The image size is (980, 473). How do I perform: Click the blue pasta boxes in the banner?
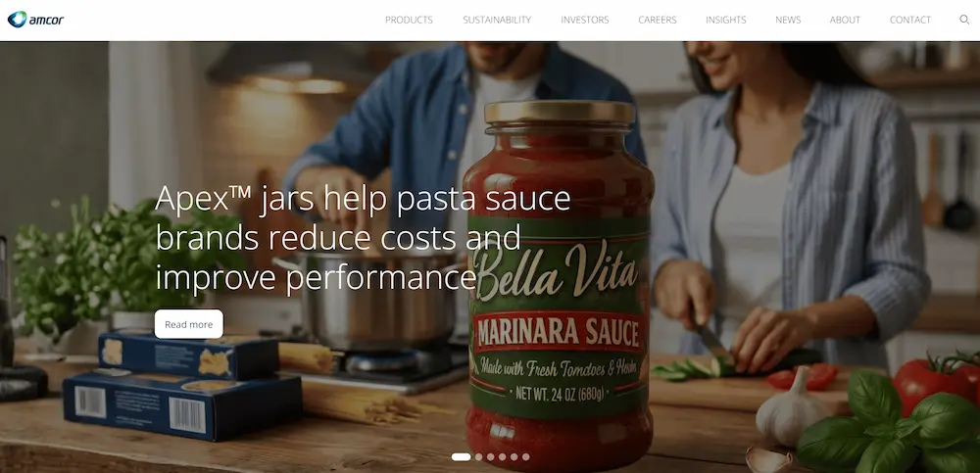(x=182, y=386)
